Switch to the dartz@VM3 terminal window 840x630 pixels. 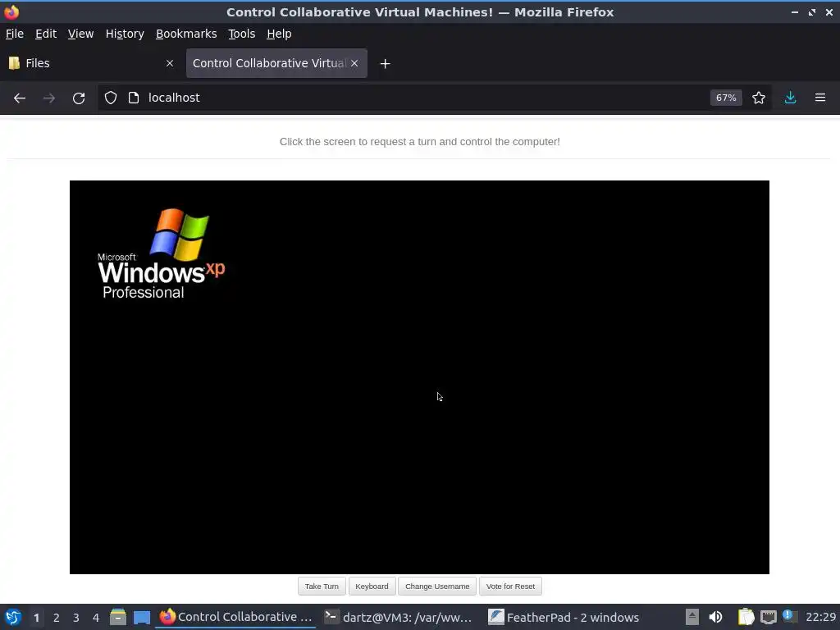coord(399,617)
